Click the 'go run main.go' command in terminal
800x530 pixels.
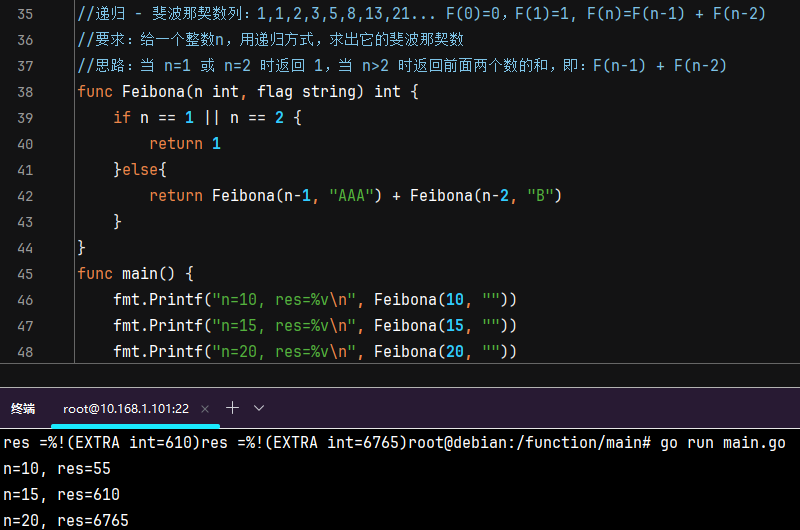pyautogui.click(x=722, y=443)
